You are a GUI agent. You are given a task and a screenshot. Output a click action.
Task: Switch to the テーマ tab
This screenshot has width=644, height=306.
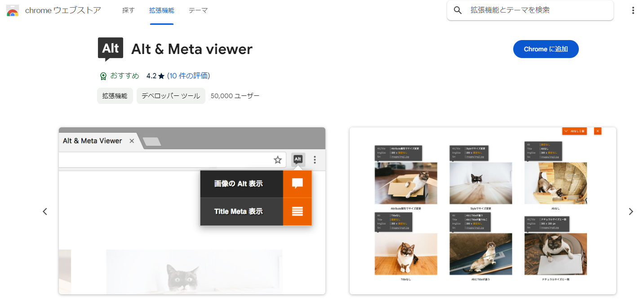click(x=198, y=10)
